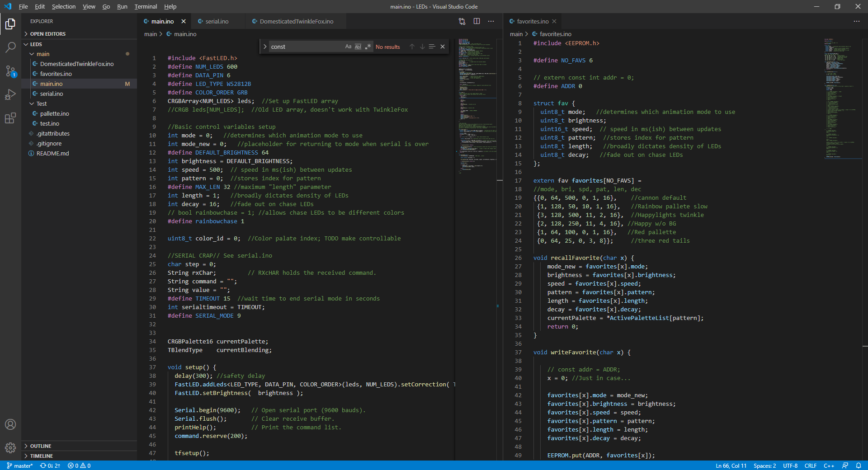The height and width of the screenshot is (470, 868).
Task: Toggle Match Case in find widget
Action: pyautogui.click(x=348, y=47)
